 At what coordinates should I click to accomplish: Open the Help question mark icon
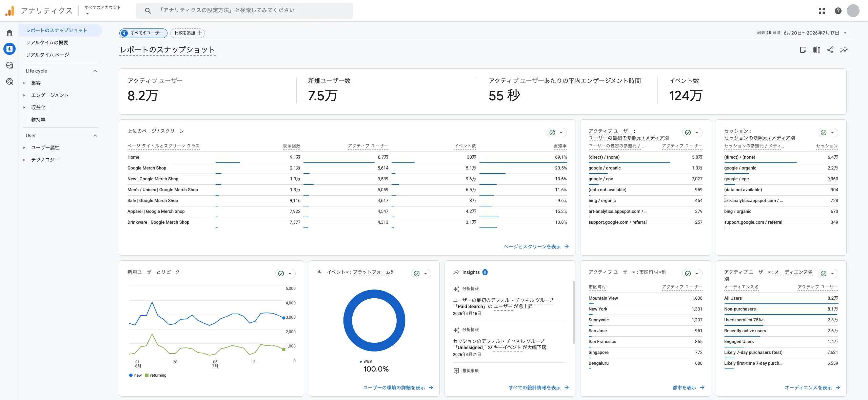tap(838, 11)
